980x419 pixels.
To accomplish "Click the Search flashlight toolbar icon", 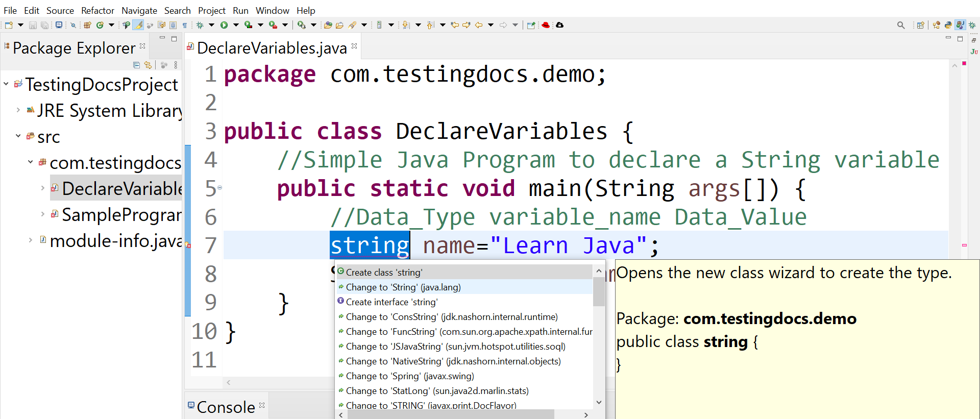I will tap(352, 25).
